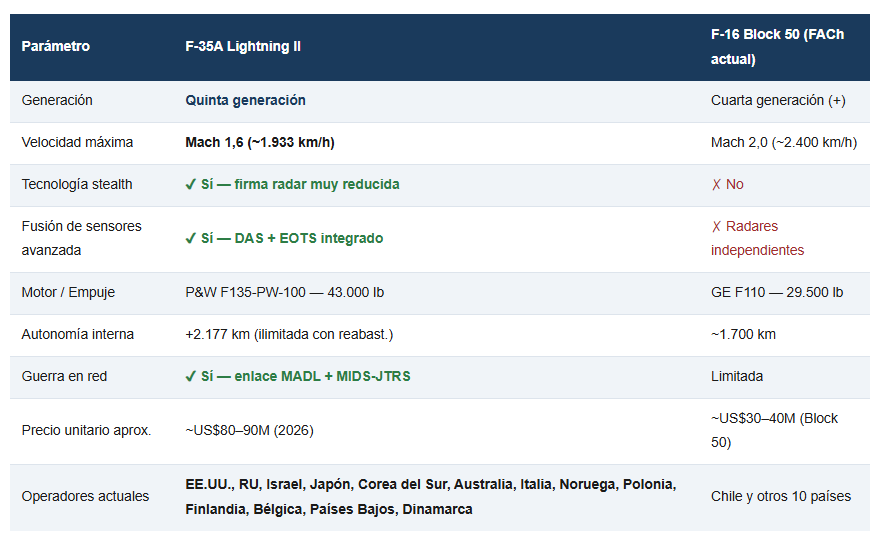Click the 'Quinta generación' cell
Viewport: 883px width, 544px height.
(x=246, y=100)
